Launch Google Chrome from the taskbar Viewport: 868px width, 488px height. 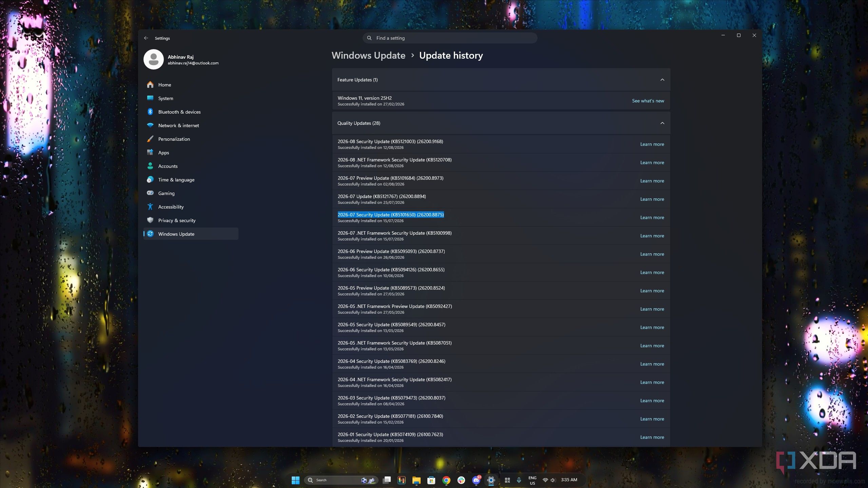coord(446,480)
